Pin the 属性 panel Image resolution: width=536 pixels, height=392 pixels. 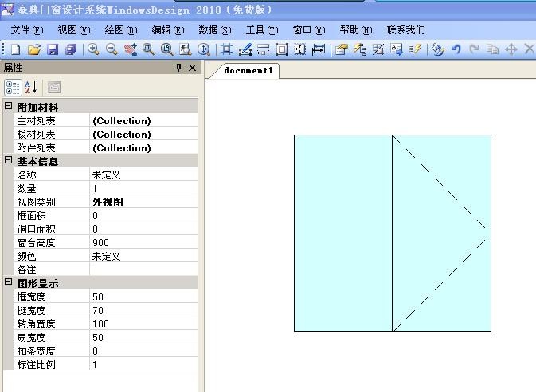pyautogui.click(x=178, y=68)
